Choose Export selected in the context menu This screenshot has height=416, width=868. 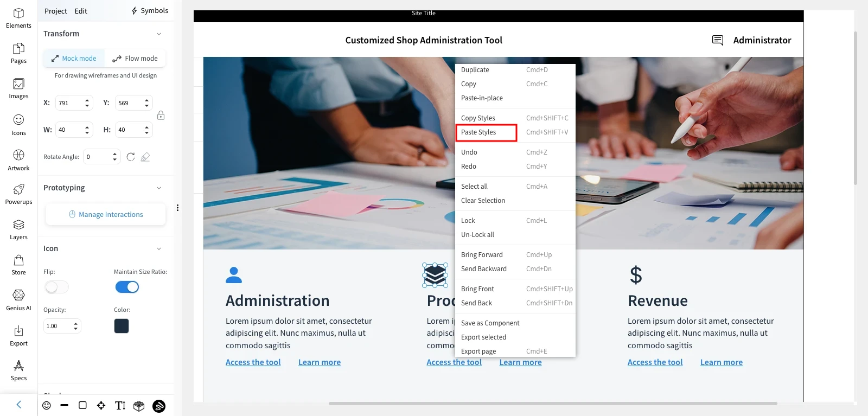pyautogui.click(x=515, y=337)
